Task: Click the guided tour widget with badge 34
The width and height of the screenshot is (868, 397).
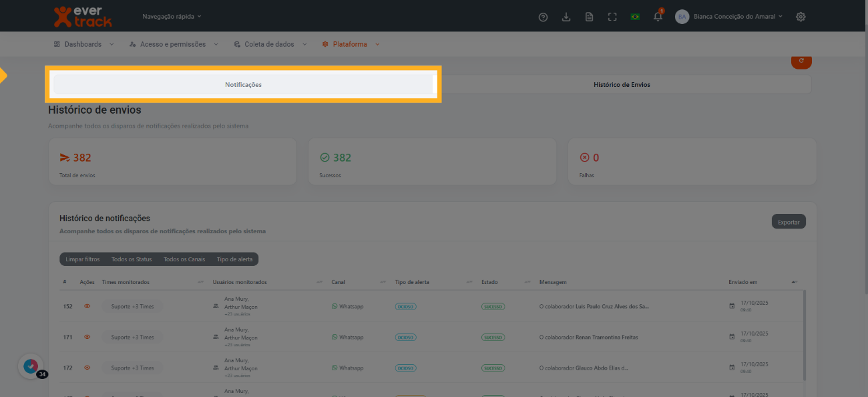Action: coord(31,366)
